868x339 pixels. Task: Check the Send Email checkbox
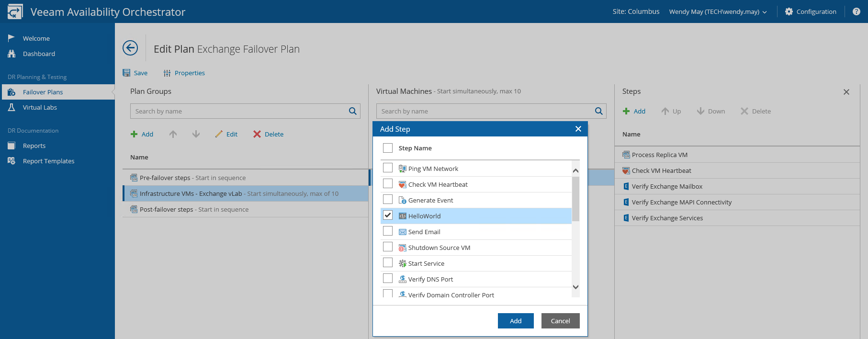(388, 231)
